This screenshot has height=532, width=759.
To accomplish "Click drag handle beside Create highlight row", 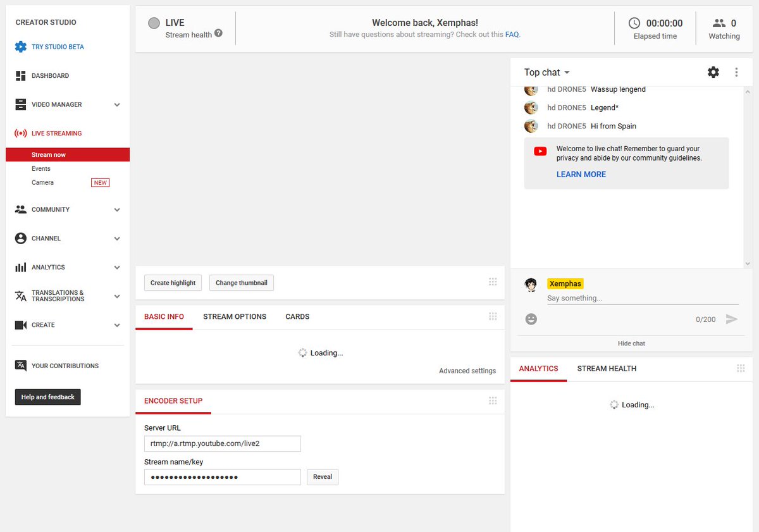I will click(x=493, y=282).
